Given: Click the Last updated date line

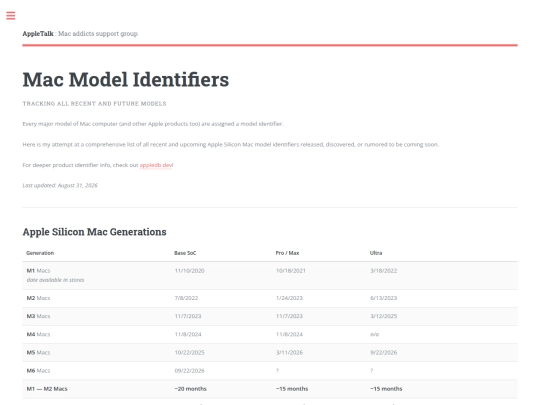Looking at the screenshot, I should (x=60, y=185).
